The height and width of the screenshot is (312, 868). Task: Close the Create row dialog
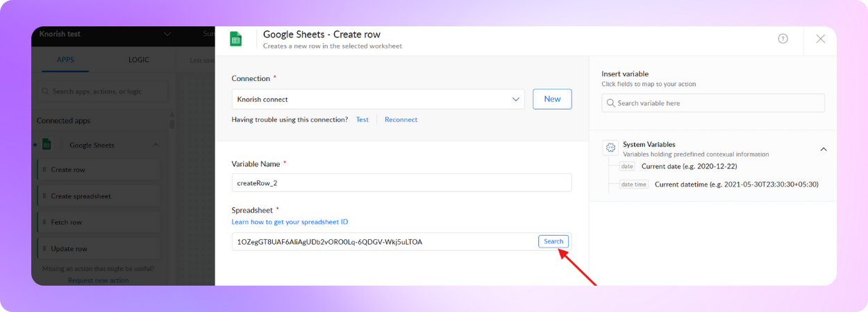(820, 39)
